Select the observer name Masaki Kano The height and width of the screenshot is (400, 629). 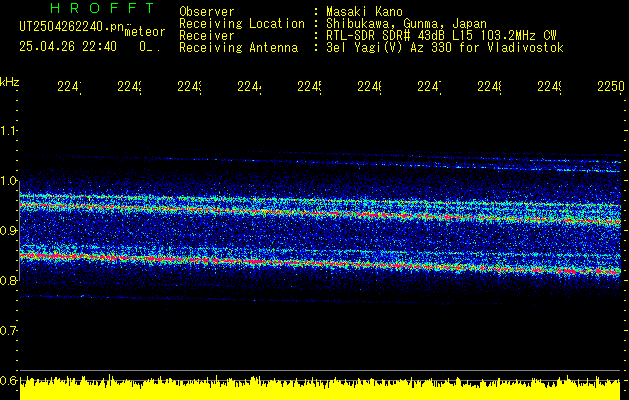pyautogui.click(x=364, y=12)
